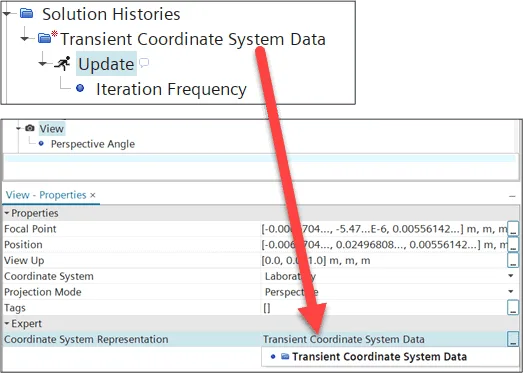Click the Position property label
523x373 pixels.
(23, 245)
